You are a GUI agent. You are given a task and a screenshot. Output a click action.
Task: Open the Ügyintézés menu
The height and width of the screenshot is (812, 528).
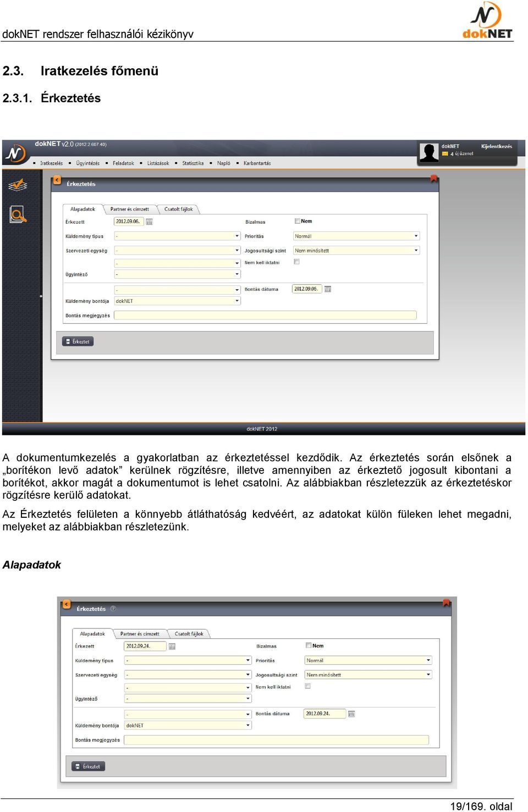(88, 163)
